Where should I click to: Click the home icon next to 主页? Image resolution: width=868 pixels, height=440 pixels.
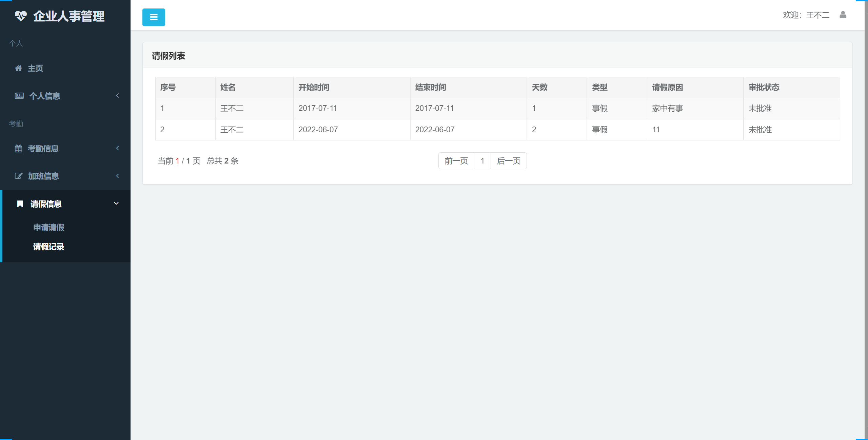(19, 68)
